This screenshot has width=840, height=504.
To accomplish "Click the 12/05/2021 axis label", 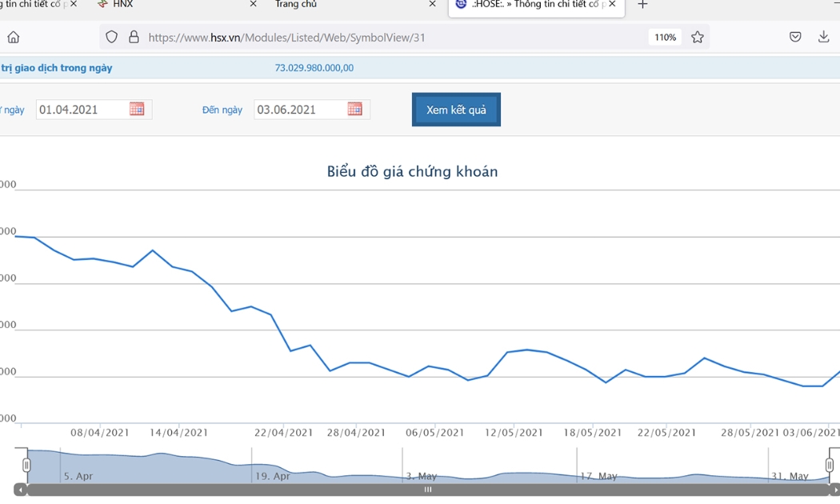I will (514, 433).
